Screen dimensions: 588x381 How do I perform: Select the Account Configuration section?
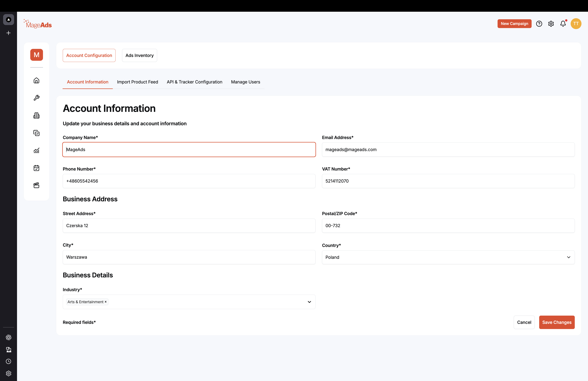(89, 55)
